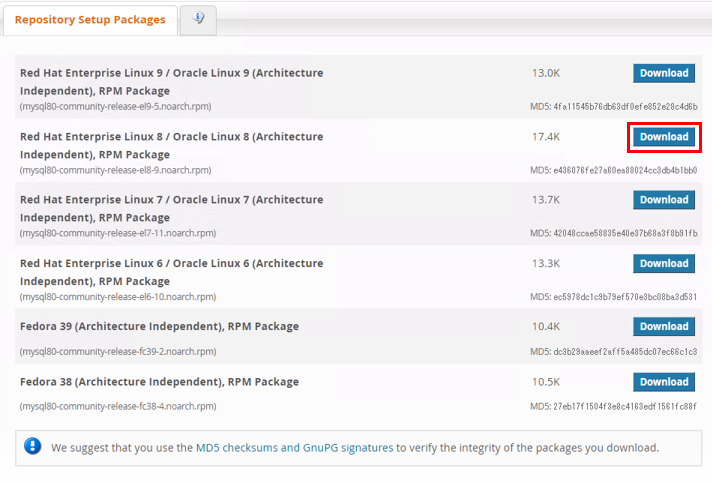Click the MD5 hash for el9-5 package
Screen dimensions: 712x483
click(x=613, y=106)
